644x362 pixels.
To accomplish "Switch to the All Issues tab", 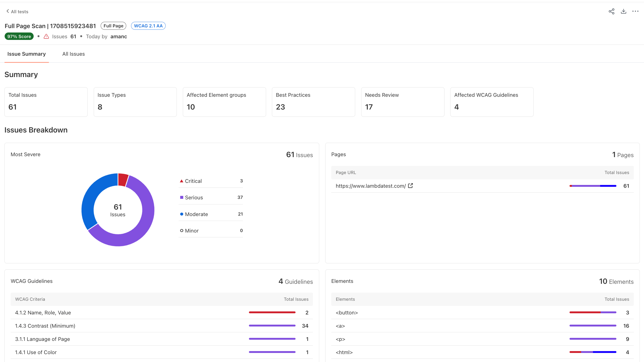I will pos(74,54).
